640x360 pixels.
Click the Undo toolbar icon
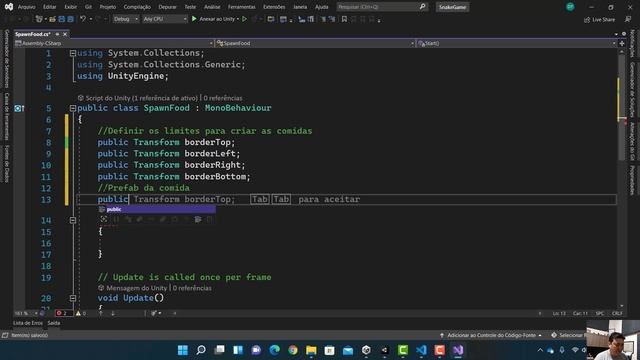83,19
